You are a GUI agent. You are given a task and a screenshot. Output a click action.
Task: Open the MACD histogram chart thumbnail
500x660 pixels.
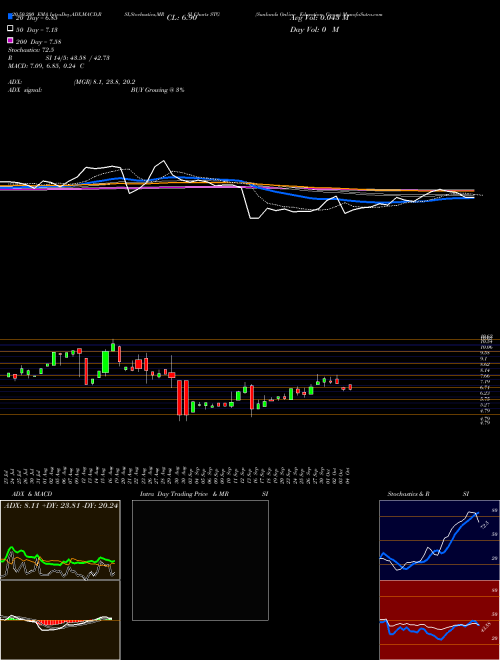(60, 620)
